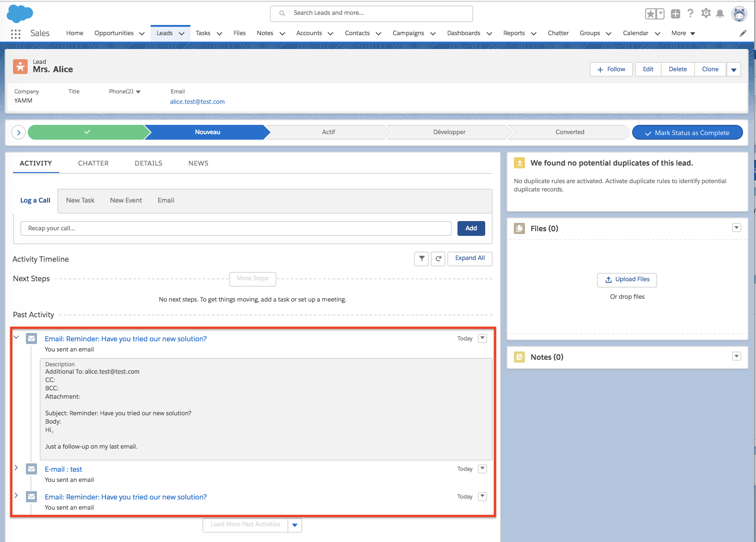
Task: Open the Help question mark icon
Action: 690,13
